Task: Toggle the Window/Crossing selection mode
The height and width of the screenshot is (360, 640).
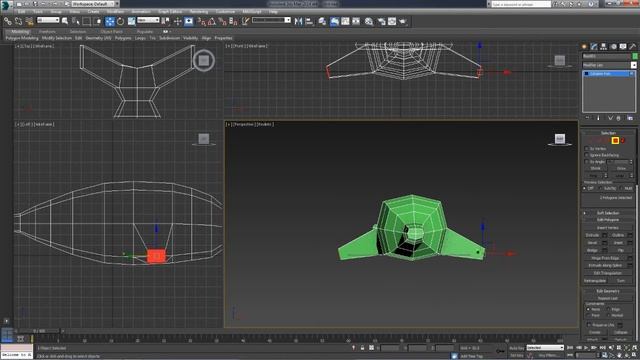Action: click(x=98, y=21)
